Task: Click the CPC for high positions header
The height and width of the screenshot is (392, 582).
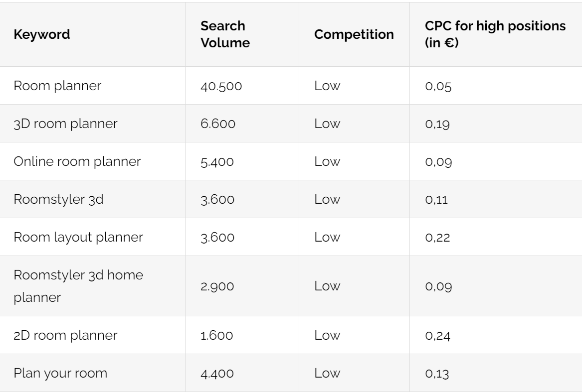Action: pos(495,34)
